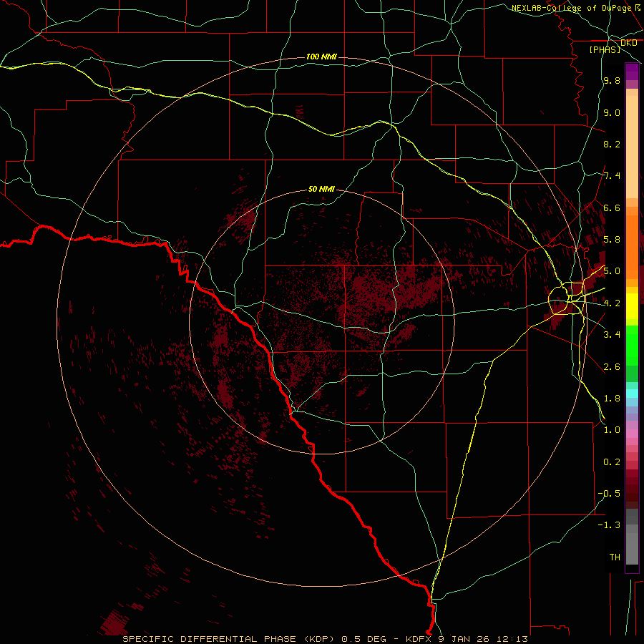This screenshot has height=644, width=644.
Task: Click the -1.3 value on the color scale
Action: click(x=609, y=525)
